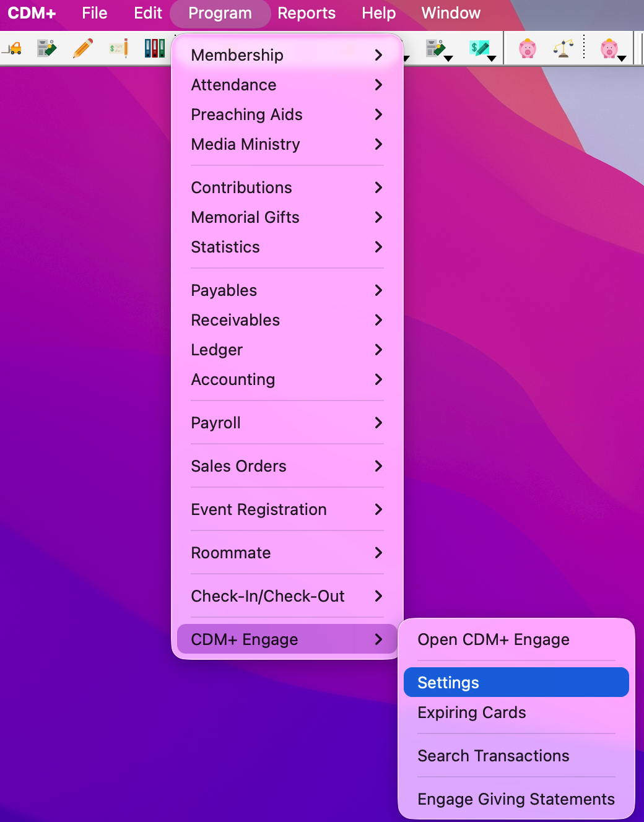
Task: Click the pink piggy bank icon
Action: pyautogui.click(x=528, y=48)
